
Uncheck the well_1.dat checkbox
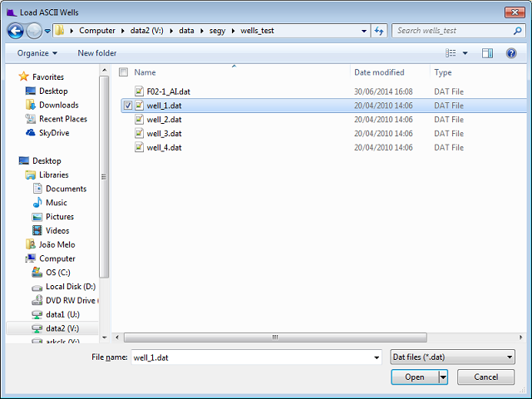[127, 106]
